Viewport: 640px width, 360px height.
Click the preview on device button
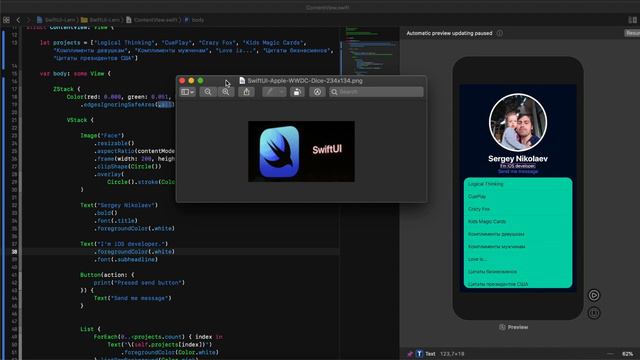coord(594,313)
